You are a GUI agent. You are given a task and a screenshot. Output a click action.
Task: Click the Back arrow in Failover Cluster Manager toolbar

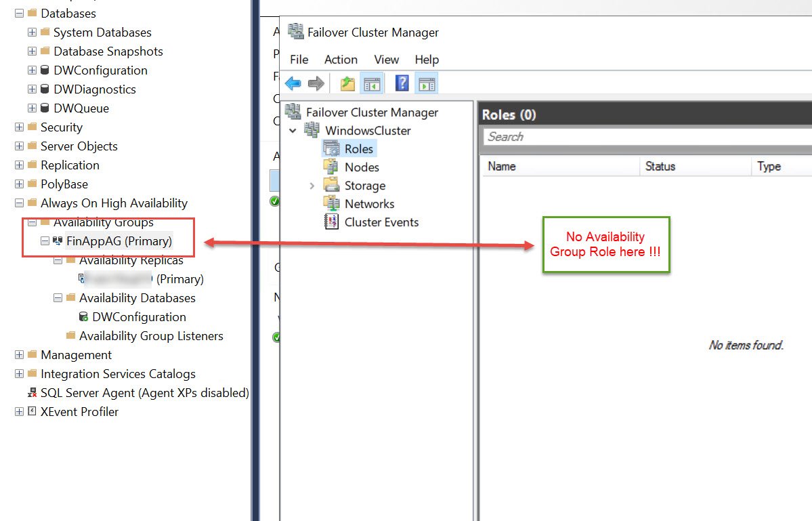coord(293,83)
